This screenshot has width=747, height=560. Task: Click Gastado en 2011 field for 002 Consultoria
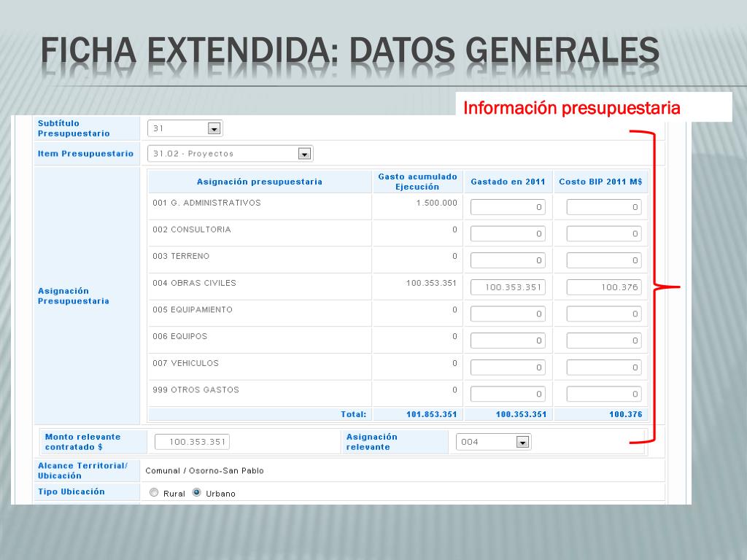click(508, 234)
